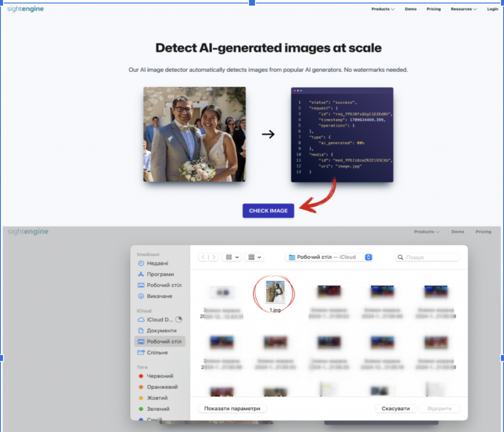Open the Demo page in top header

pos(410,9)
